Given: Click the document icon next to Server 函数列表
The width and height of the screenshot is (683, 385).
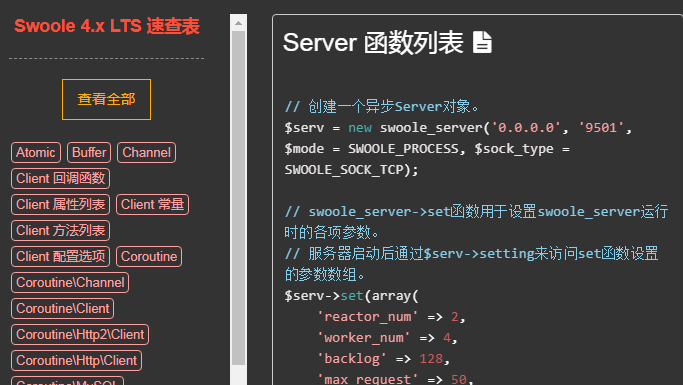Looking at the screenshot, I should click(482, 42).
